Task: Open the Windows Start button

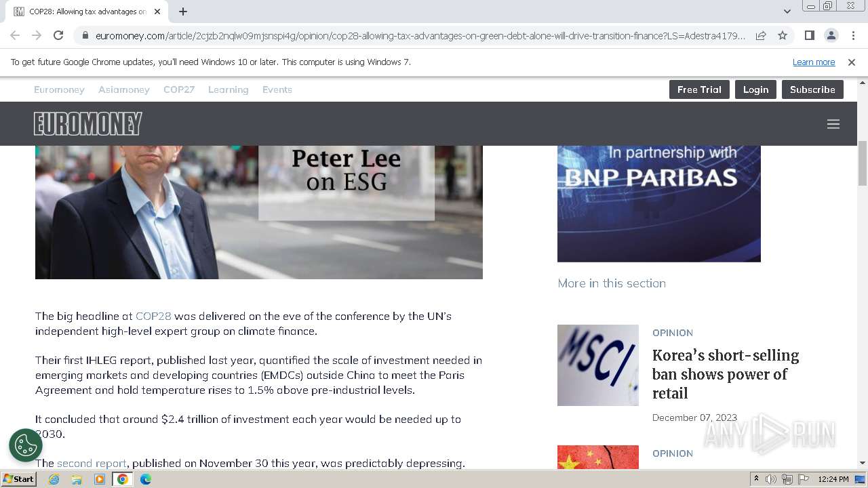Action: (x=19, y=479)
